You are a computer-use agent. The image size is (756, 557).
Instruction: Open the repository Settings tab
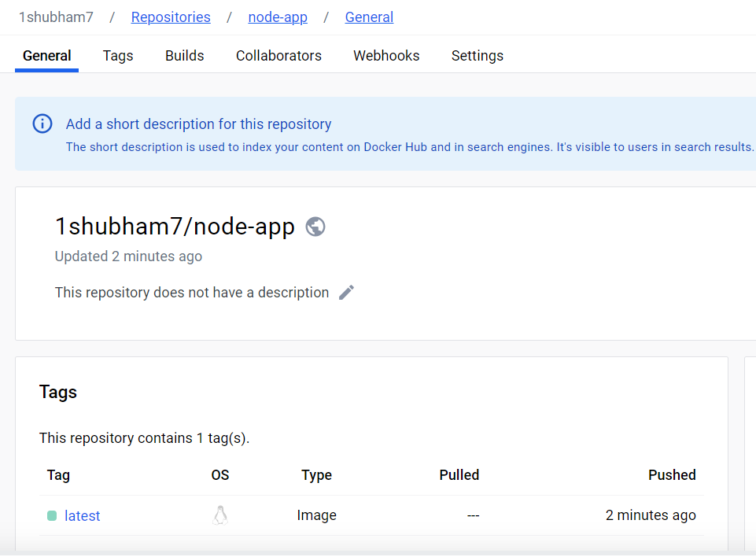pos(478,56)
